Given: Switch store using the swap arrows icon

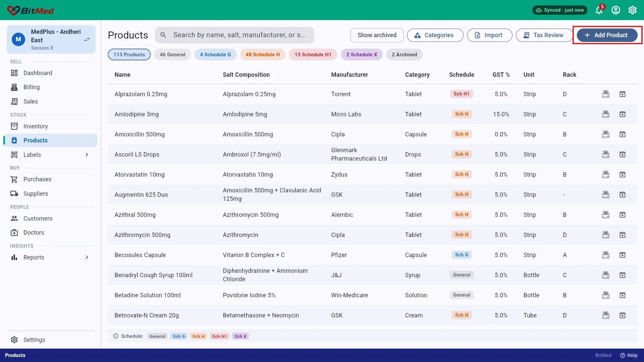Looking at the screenshot, I should click(x=87, y=40).
